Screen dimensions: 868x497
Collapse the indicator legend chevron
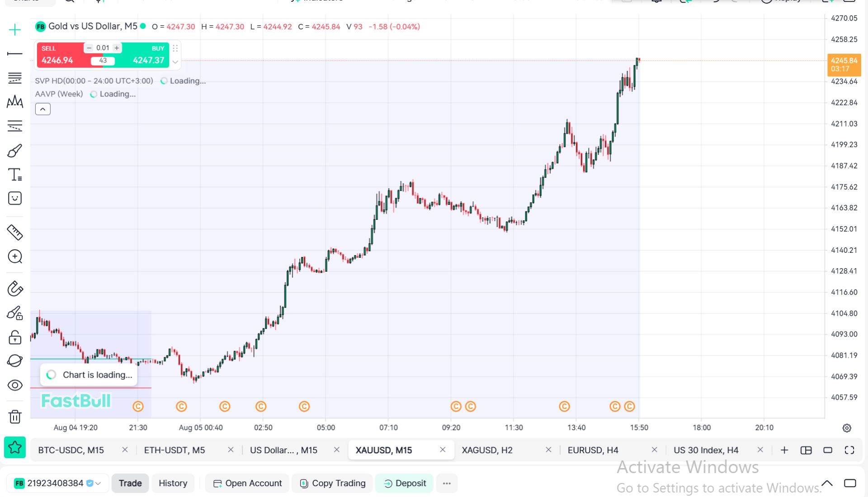[x=43, y=109]
